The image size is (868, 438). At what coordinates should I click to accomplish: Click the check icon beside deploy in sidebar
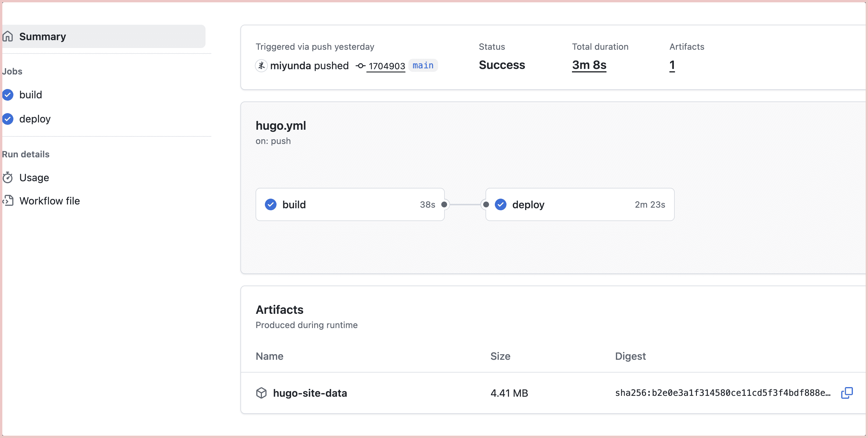[8, 119]
